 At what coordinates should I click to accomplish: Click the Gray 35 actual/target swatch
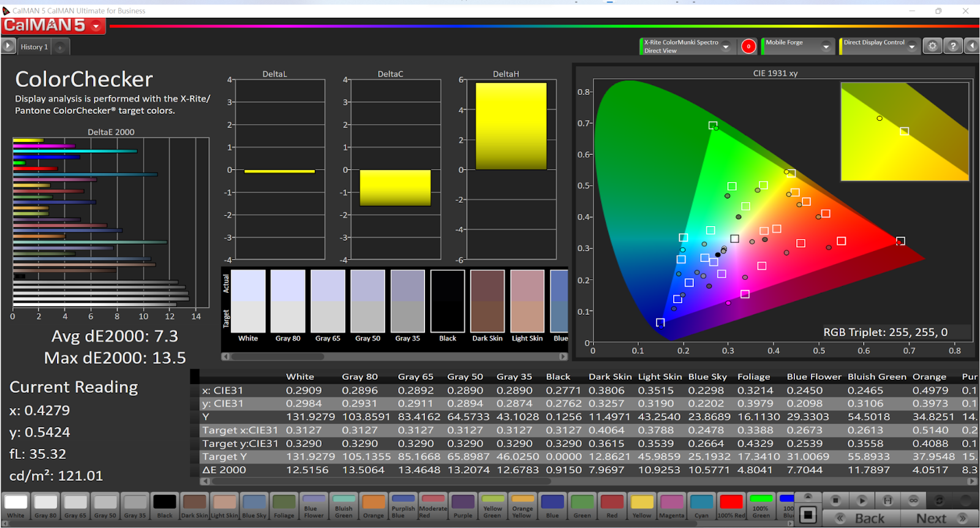(408, 301)
